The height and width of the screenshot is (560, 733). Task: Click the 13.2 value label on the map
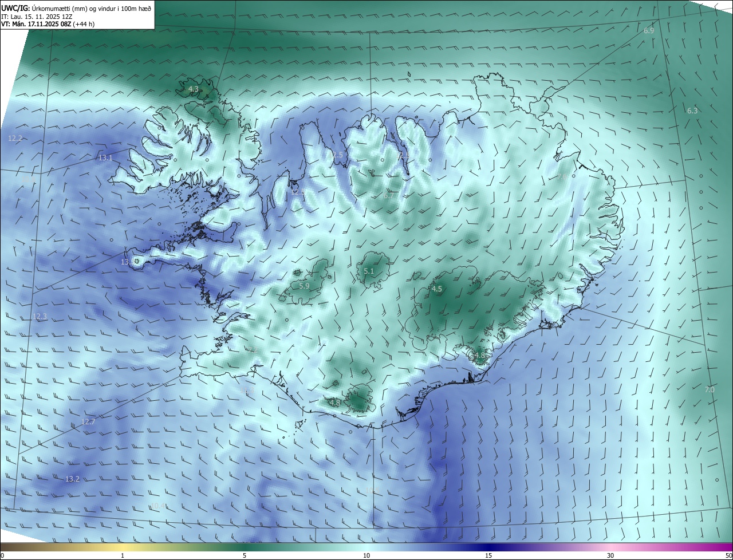tap(72, 479)
